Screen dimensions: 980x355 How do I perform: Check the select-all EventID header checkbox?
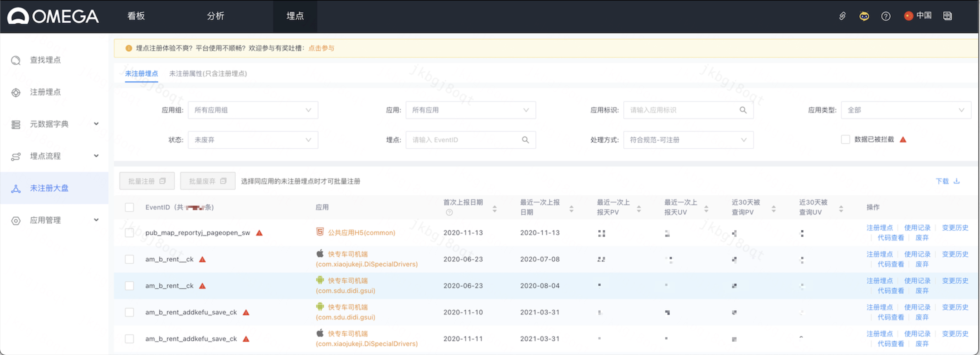(x=129, y=207)
